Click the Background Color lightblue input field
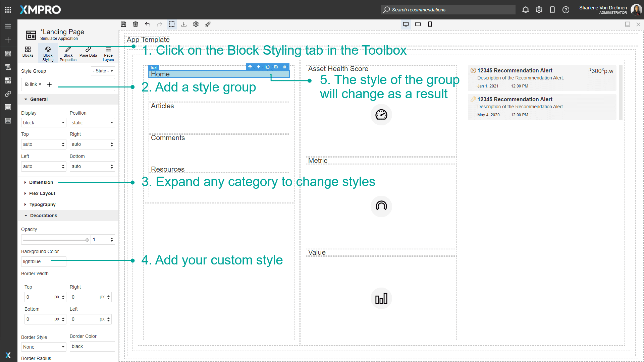 pos(43,261)
